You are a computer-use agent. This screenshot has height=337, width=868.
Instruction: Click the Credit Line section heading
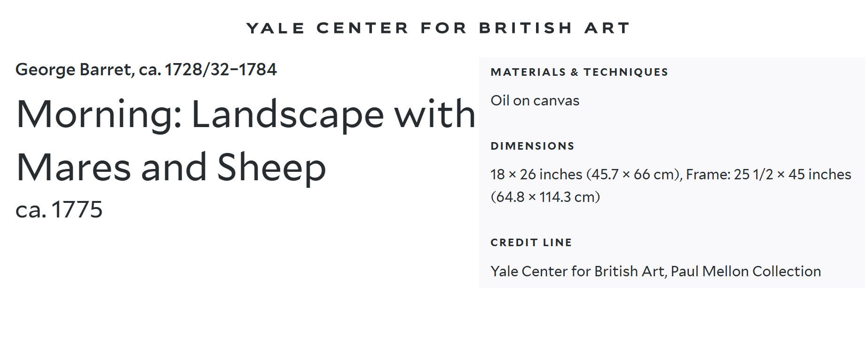[531, 242]
